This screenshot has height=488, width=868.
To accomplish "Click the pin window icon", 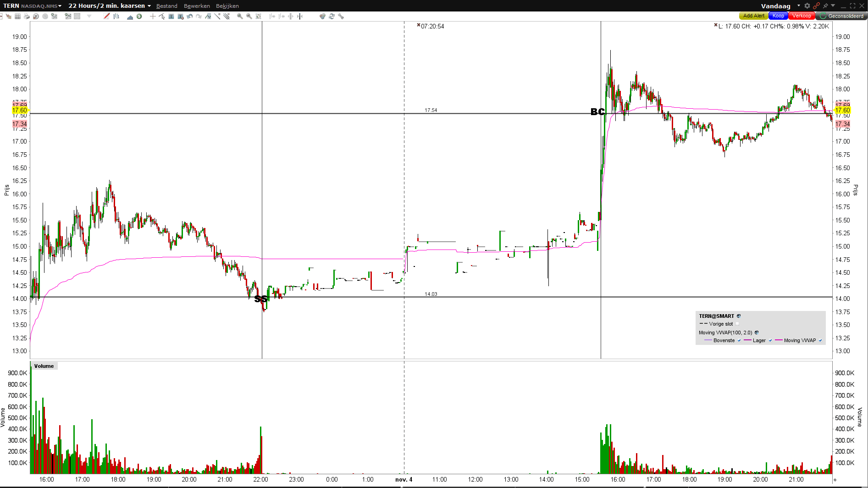I will [825, 6].
